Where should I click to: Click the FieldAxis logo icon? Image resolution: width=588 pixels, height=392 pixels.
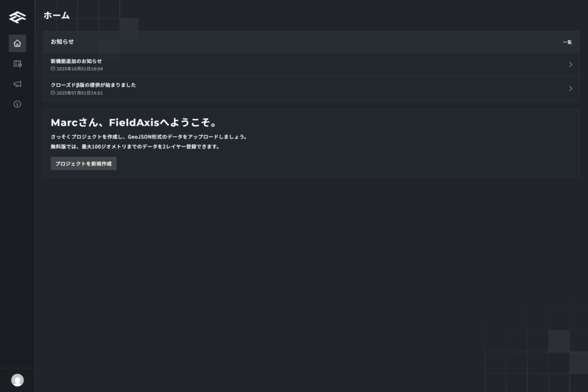tap(17, 17)
